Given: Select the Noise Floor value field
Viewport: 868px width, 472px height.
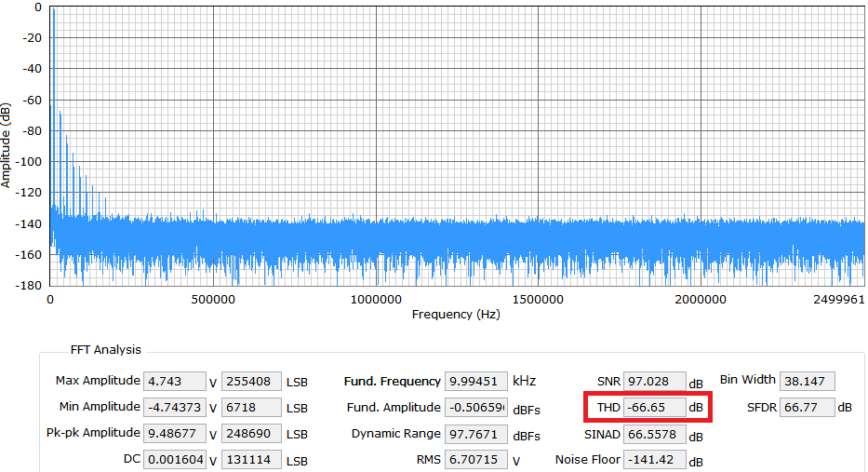Looking at the screenshot, I should (654, 460).
